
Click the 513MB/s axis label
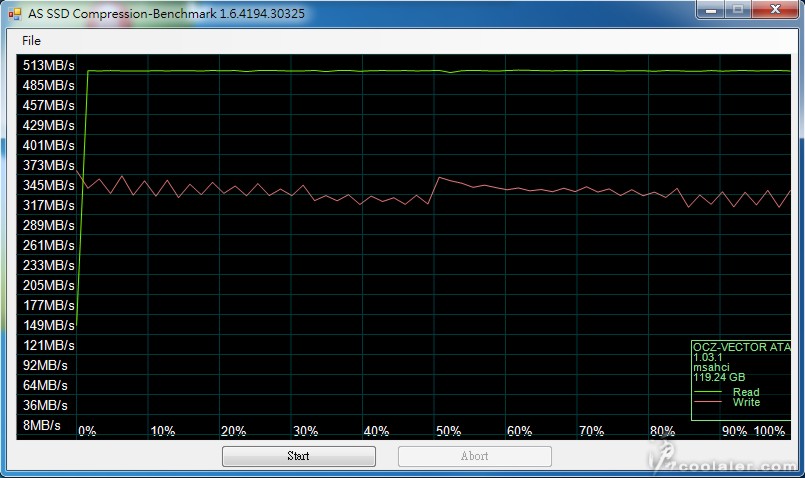[x=49, y=65]
